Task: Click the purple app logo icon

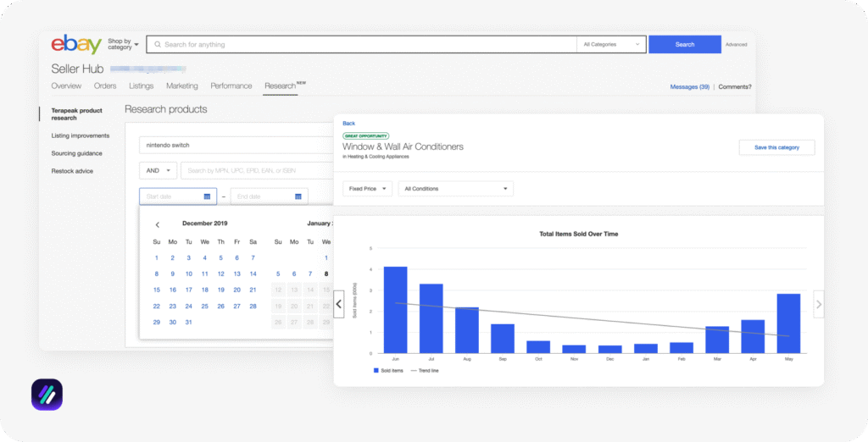Action: (x=47, y=395)
